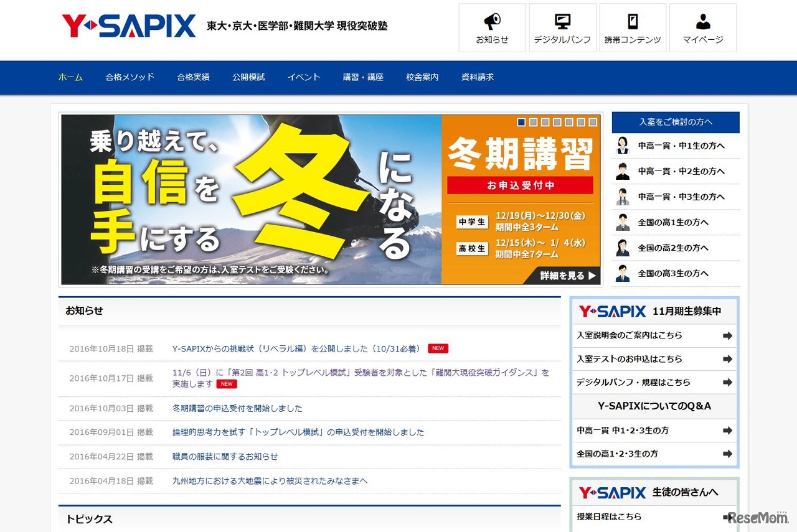This screenshot has width=797, height=532.
Task: Click the student avatar beside 中高一貫・中1生の方へ
Action: 622,145
